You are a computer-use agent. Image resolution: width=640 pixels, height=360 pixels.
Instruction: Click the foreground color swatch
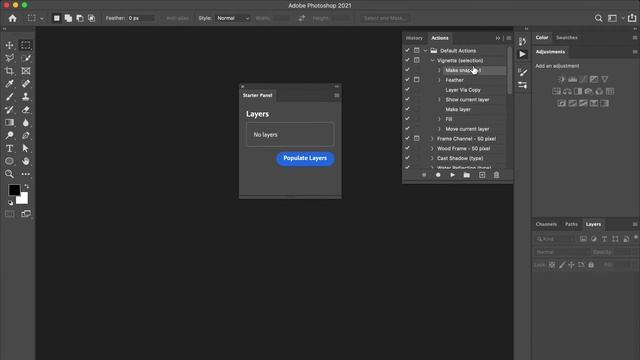click(14, 190)
